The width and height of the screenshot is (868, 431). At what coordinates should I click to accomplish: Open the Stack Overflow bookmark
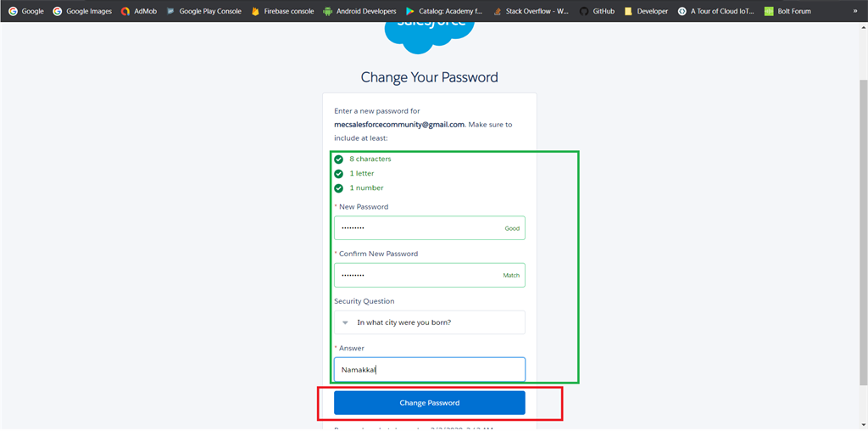click(x=531, y=11)
